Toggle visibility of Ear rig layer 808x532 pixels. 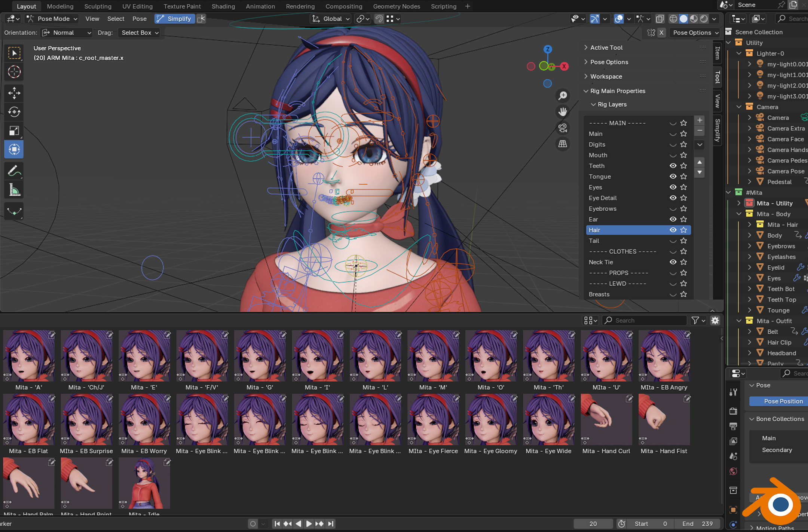click(x=673, y=219)
